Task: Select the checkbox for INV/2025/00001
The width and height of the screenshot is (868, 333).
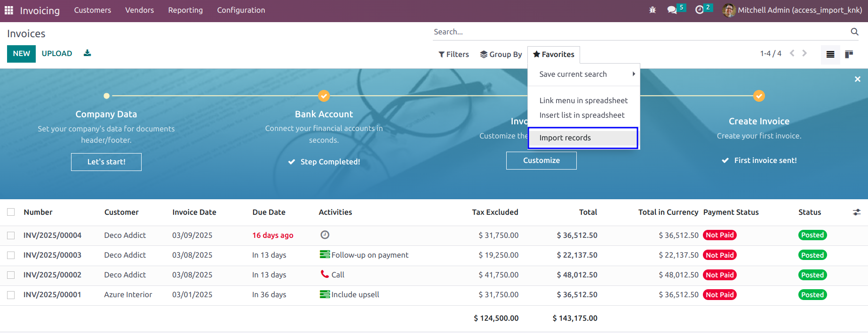Action: coord(11,295)
